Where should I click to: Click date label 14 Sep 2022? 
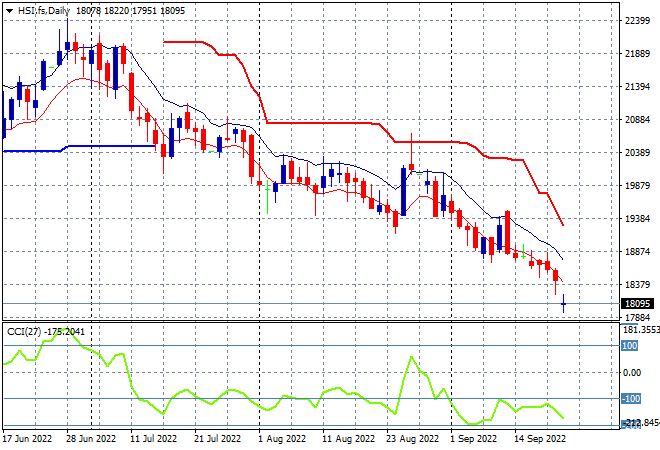click(x=540, y=439)
